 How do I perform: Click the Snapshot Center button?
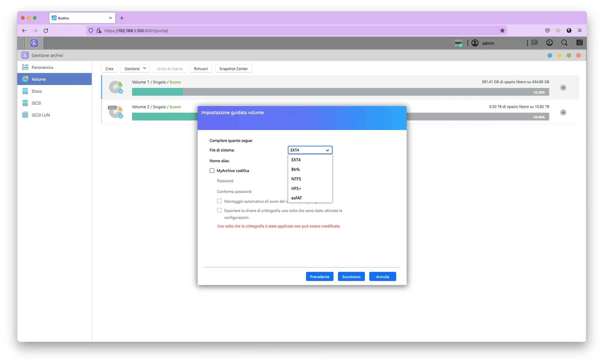point(233,69)
